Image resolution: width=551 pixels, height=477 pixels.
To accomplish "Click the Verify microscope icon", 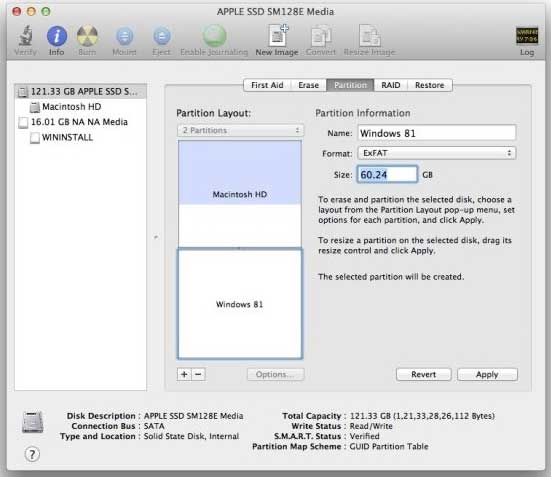I will [x=25, y=36].
